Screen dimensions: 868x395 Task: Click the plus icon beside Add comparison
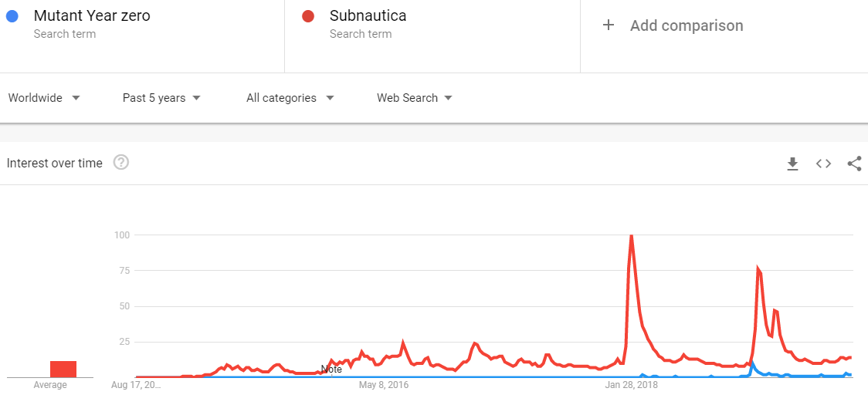click(609, 25)
